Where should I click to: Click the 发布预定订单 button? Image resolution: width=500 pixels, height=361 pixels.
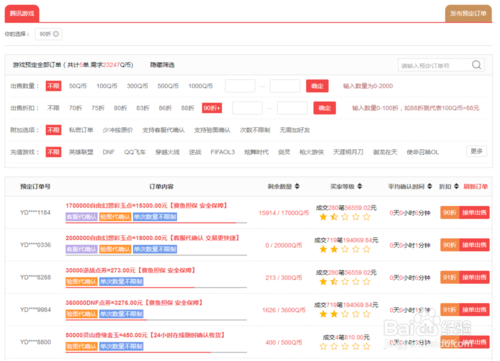468,14
